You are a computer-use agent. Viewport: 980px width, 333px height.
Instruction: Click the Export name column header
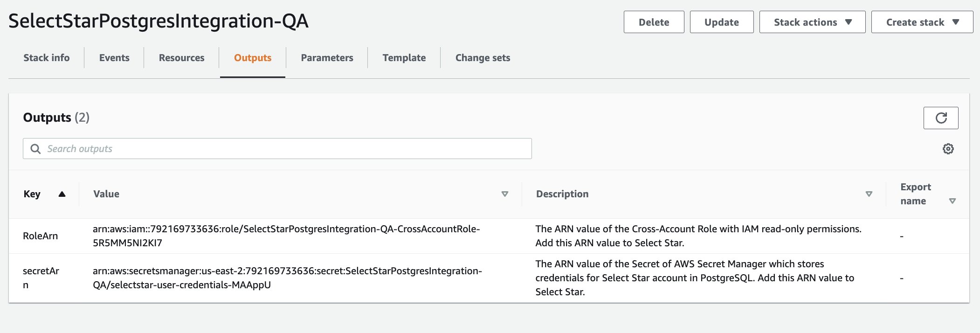916,194
